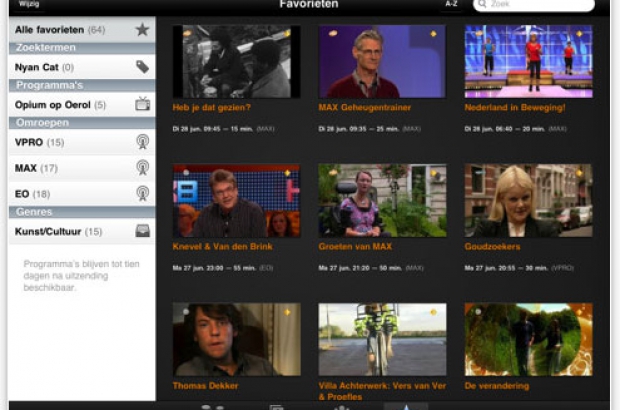The width and height of the screenshot is (620, 410).
Task: Sort favorites with the A-Z button
Action: 451,4
